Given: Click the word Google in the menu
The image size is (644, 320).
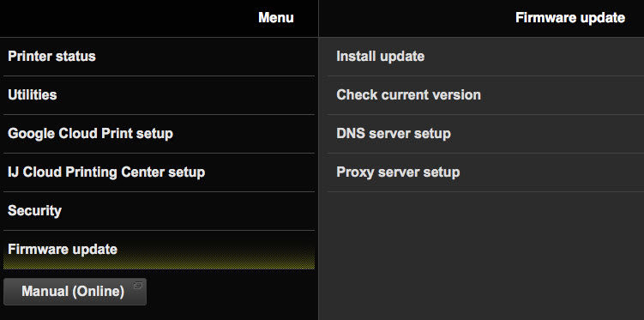Looking at the screenshot, I should click(31, 134).
